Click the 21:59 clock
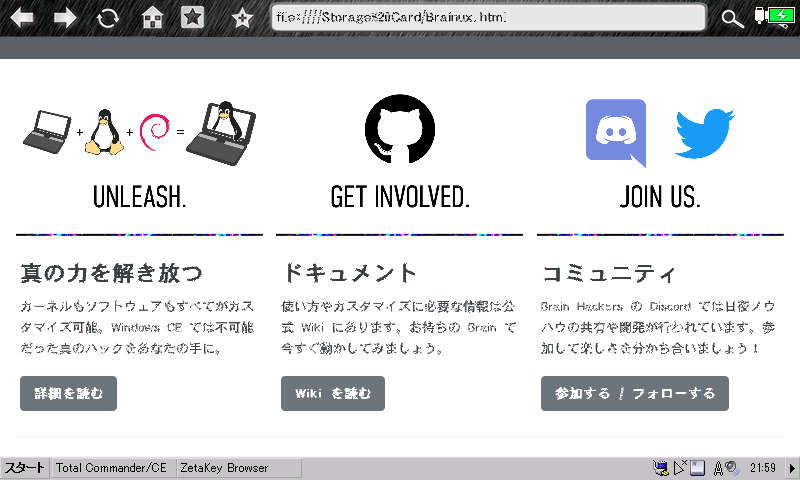Viewport: 800px width, 480px height. (763, 468)
